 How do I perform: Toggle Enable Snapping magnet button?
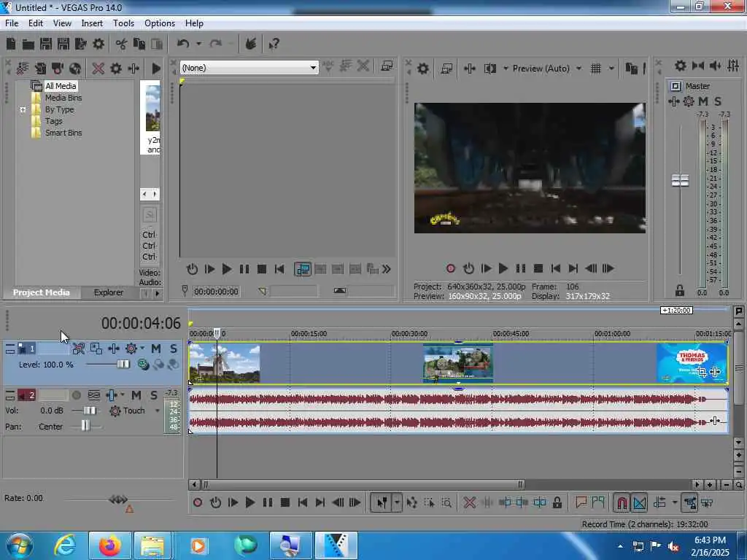(622, 502)
